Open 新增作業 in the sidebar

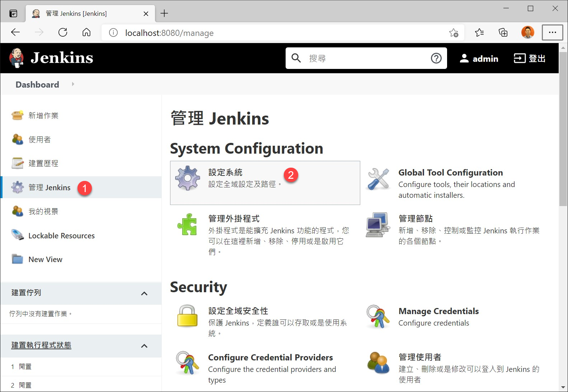pos(43,115)
